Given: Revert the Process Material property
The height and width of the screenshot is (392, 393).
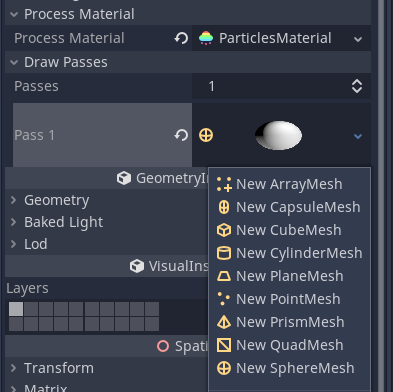Looking at the screenshot, I should coord(181,38).
